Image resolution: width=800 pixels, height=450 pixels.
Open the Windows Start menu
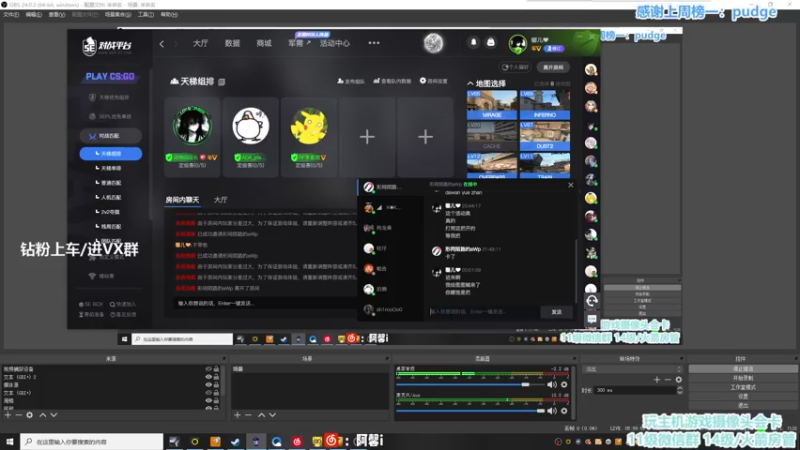tap(10, 441)
